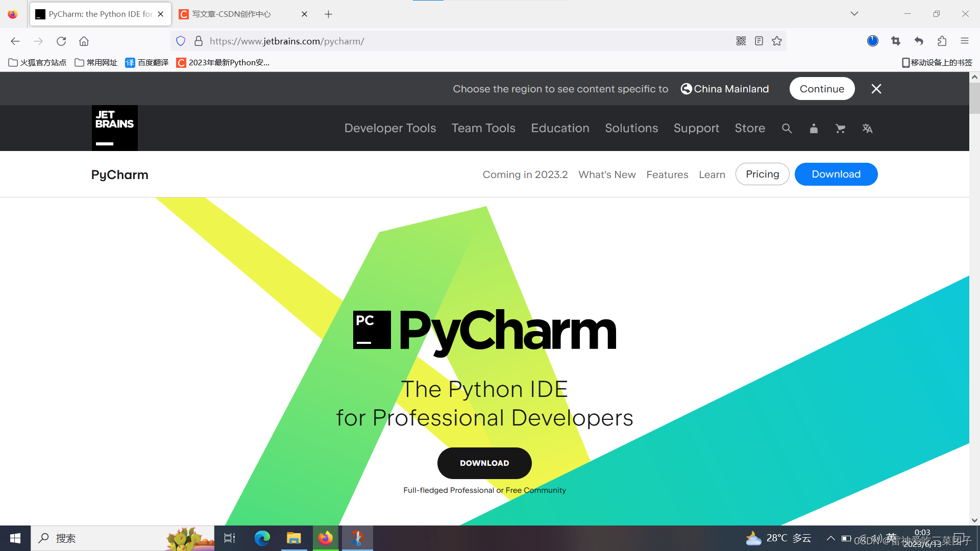This screenshot has width=980, height=551.
Task: Go to the browser home page icon
Action: tap(84, 41)
